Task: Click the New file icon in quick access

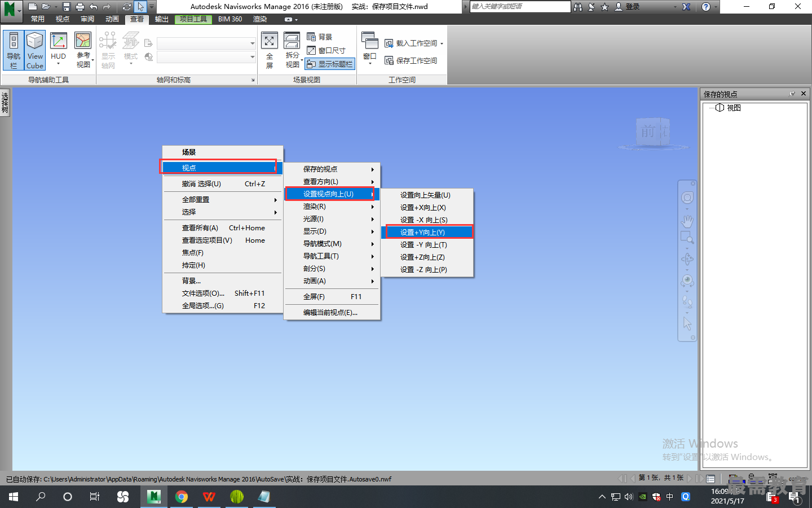Action: [x=33, y=7]
